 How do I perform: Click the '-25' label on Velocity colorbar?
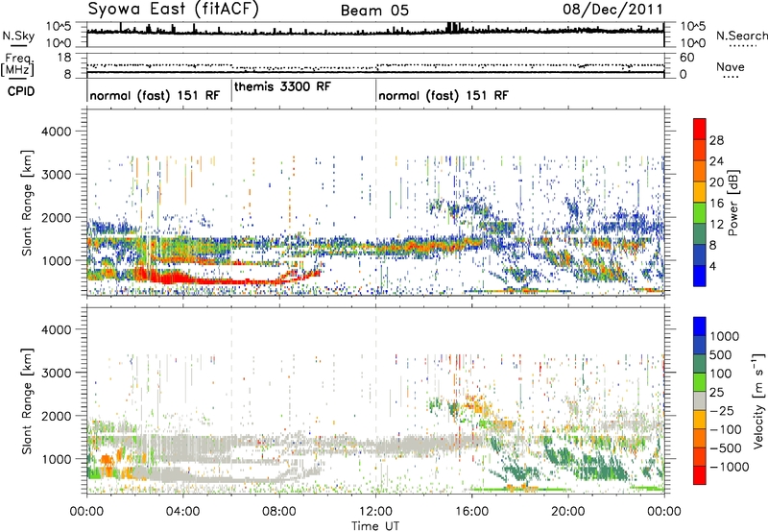(x=722, y=410)
